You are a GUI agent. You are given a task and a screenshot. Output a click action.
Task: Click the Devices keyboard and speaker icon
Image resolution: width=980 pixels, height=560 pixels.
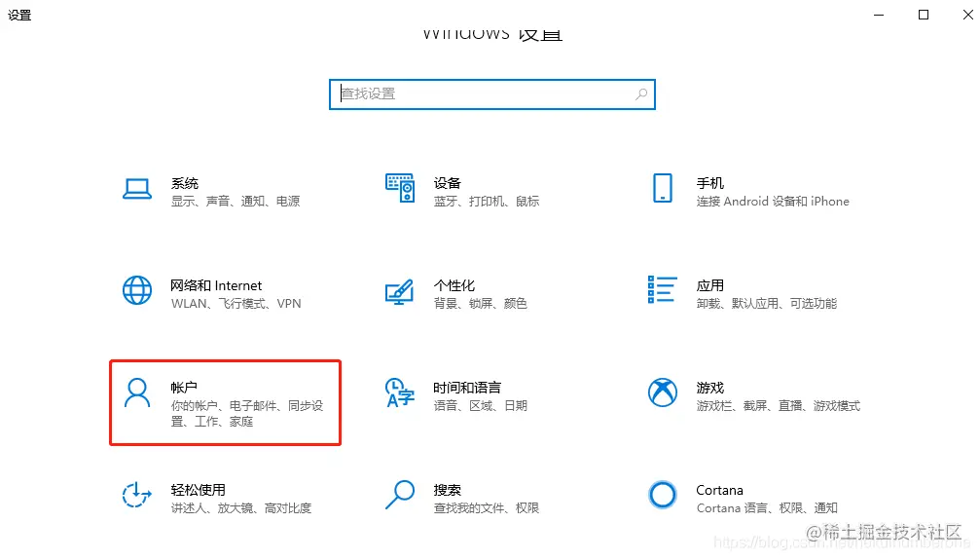(x=400, y=188)
